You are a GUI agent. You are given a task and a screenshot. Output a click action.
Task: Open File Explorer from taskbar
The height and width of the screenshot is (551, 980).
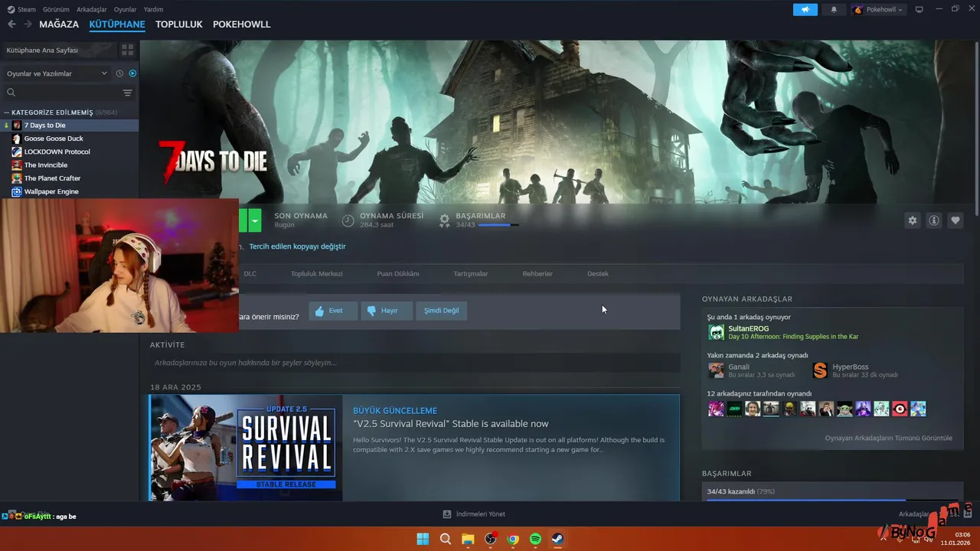point(468,540)
